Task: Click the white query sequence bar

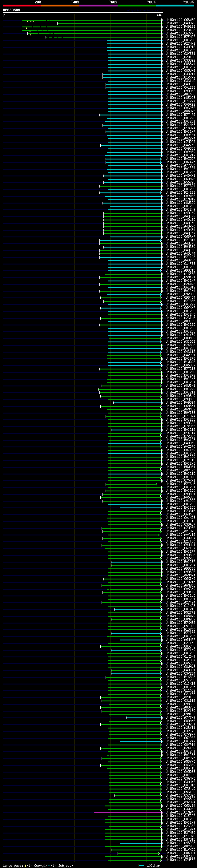Action: 83,13
